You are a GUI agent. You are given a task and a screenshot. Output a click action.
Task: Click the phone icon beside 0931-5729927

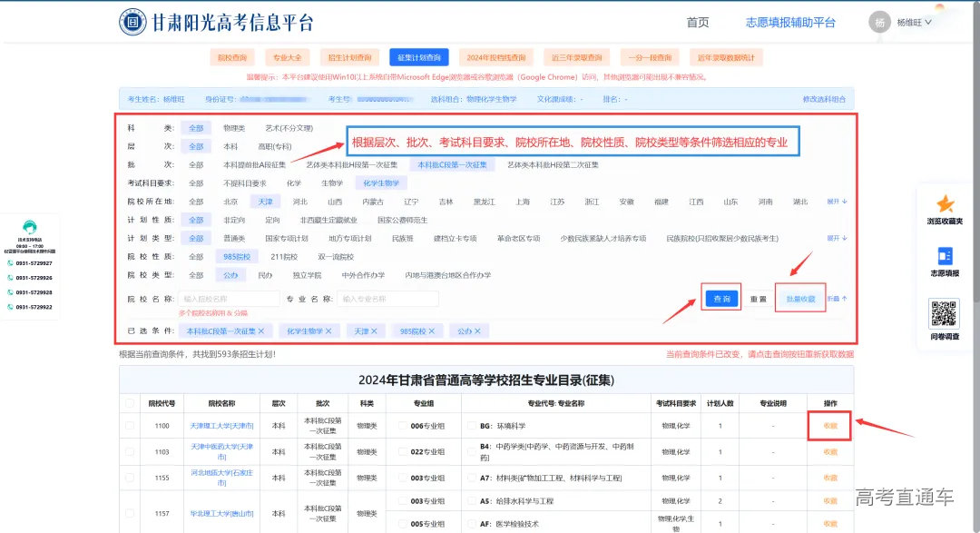click(10, 262)
